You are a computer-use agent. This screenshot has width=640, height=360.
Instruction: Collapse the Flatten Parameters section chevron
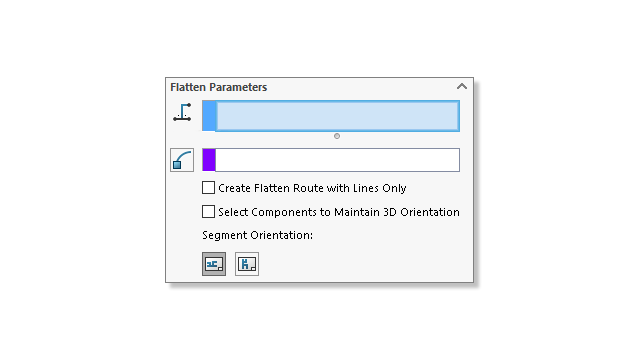[462, 87]
